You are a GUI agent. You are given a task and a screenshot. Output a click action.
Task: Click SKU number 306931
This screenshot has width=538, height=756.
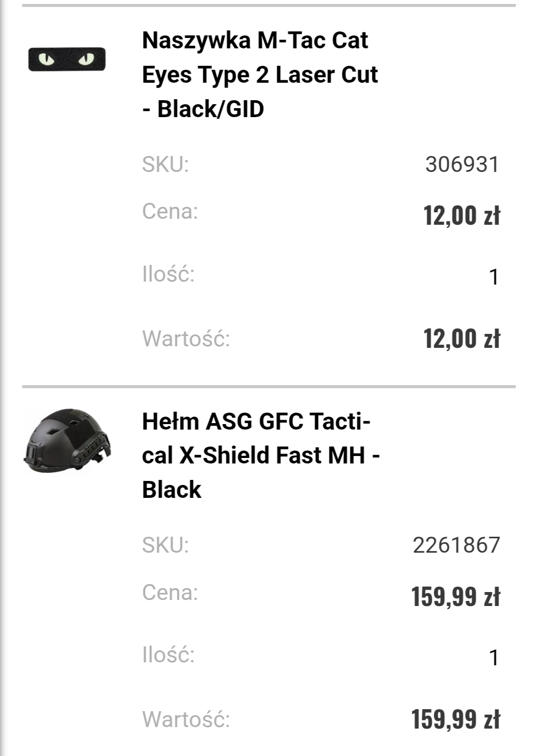[x=462, y=164]
